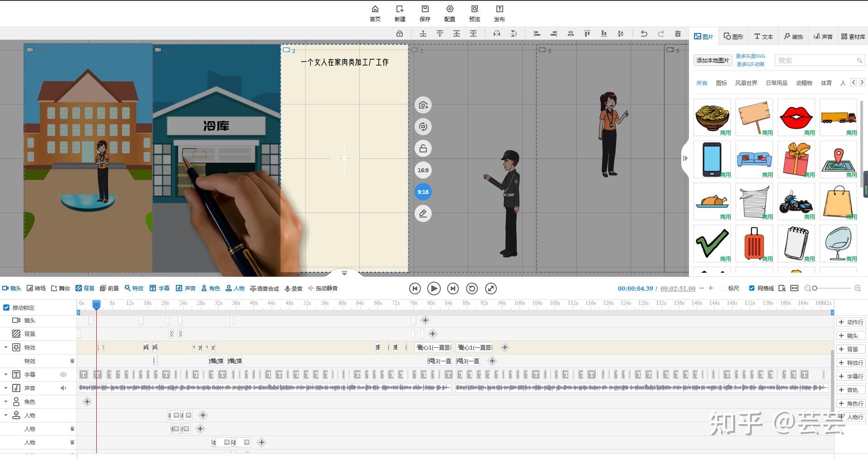Toggle 拖动静音 drag mute

323,288
